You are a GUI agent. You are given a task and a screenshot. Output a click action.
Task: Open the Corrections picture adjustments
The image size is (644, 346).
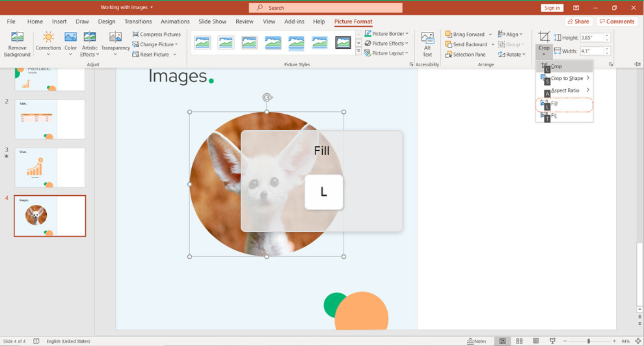pyautogui.click(x=48, y=44)
